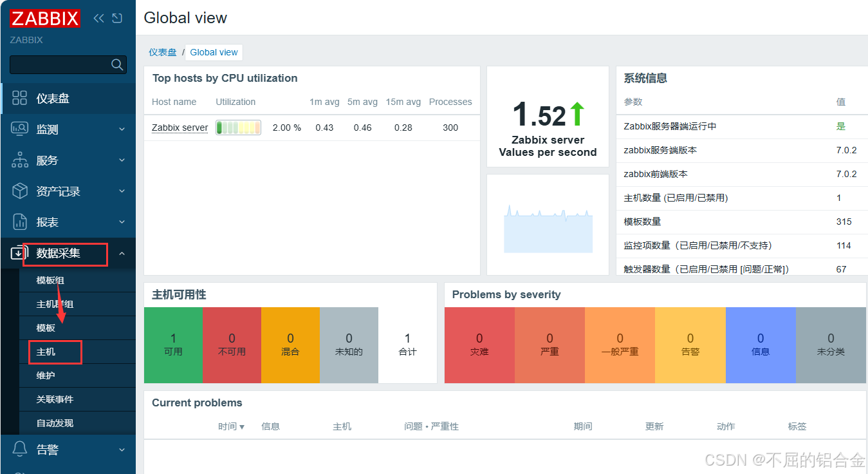
Task: Click the 监测 monitoring icon
Action: click(20, 129)
